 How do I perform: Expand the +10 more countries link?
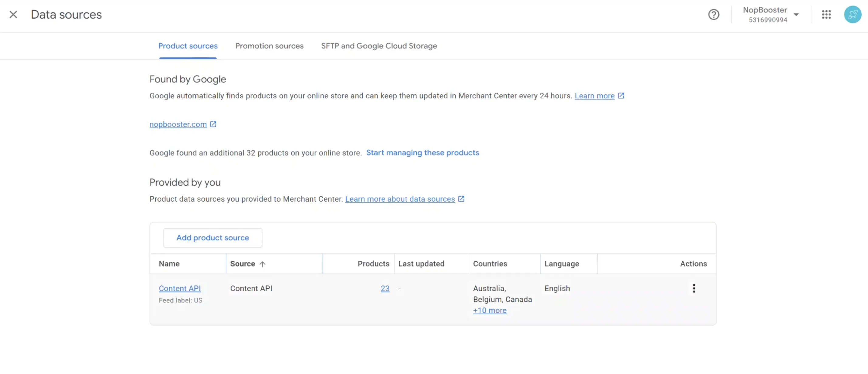[x=490, y=310]
